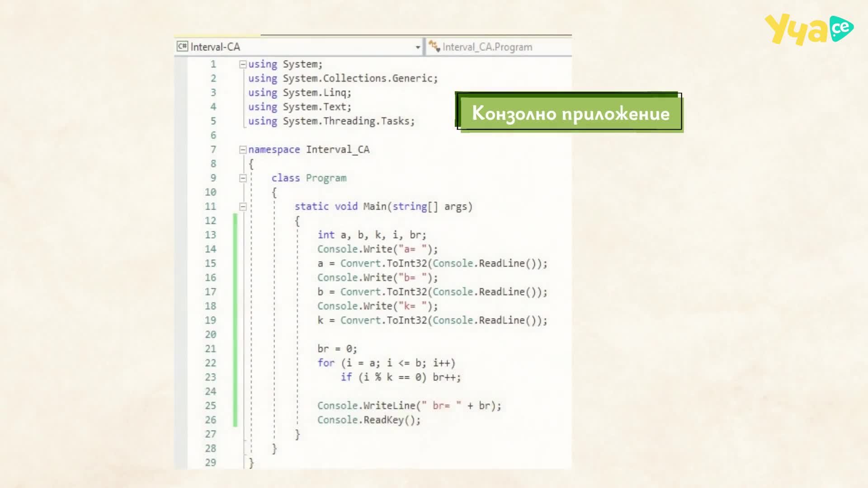
Task: Click Console.Write("k= ") on line 18
Action: (377, 306)
